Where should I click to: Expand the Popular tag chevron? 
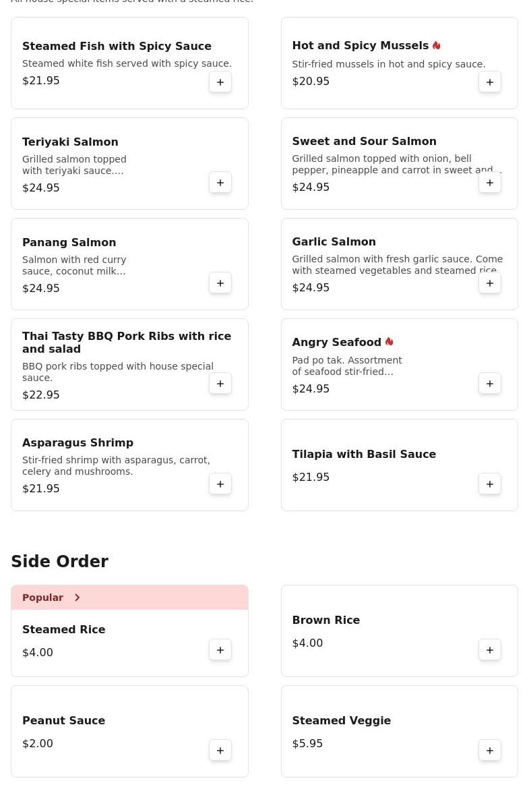[77, 598]
